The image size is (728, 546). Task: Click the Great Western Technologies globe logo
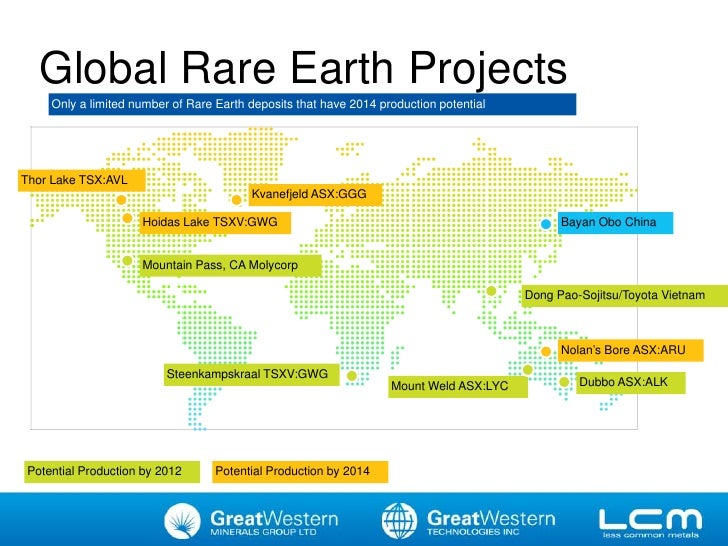click(400, 520)
